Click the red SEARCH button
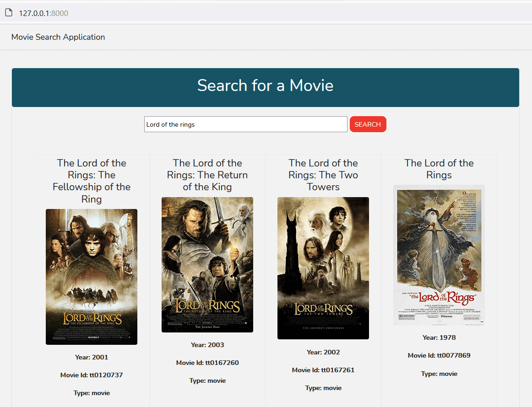This screenshot has width=532, height=407. [x=368, y=124]
